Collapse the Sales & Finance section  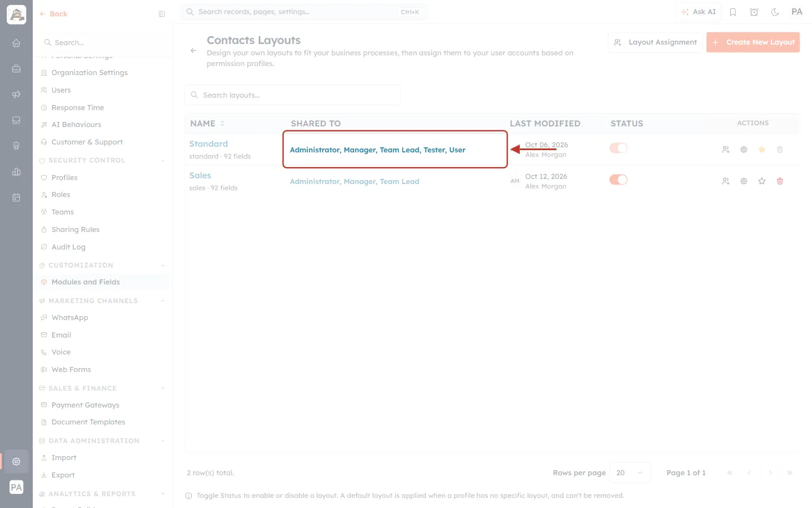coord(163,388)
